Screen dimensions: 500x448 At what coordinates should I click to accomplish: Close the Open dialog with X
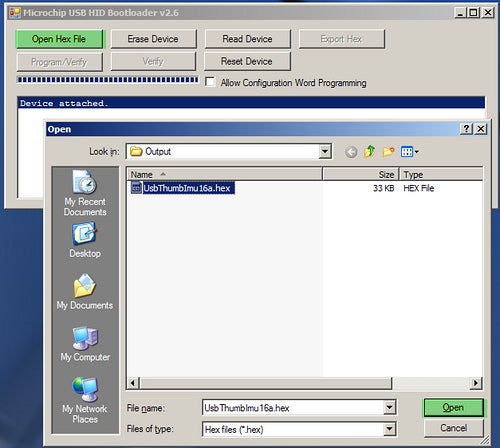[x=481, y=129]
